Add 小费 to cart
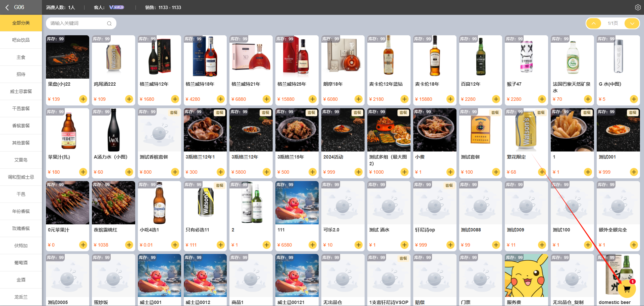The width and height of the screenshot is (644, 306). (450, 172)
